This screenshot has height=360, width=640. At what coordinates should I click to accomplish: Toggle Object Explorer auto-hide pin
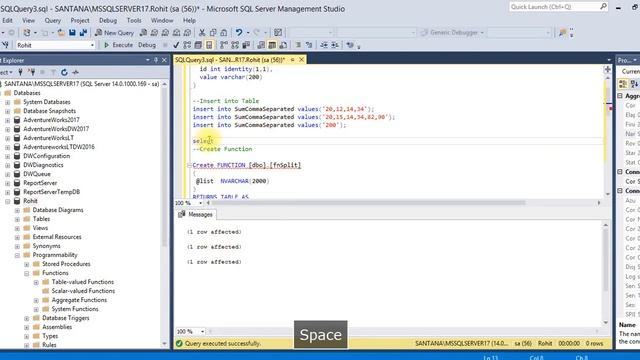point(156,60)
